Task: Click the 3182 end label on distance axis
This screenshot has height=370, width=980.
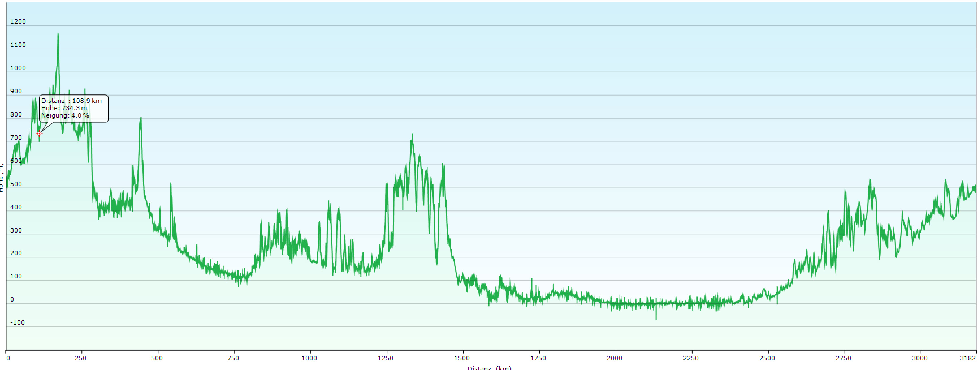Action: [968, 358]
